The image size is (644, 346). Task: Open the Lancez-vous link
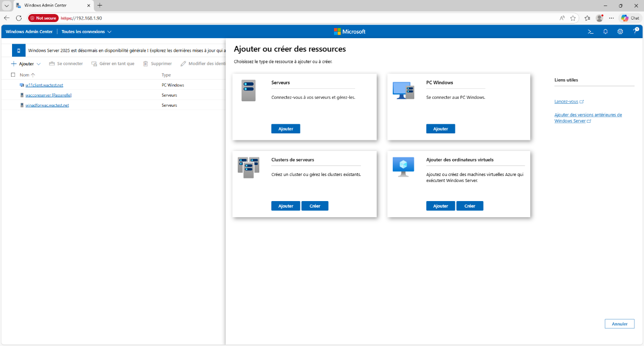point(569,101)
